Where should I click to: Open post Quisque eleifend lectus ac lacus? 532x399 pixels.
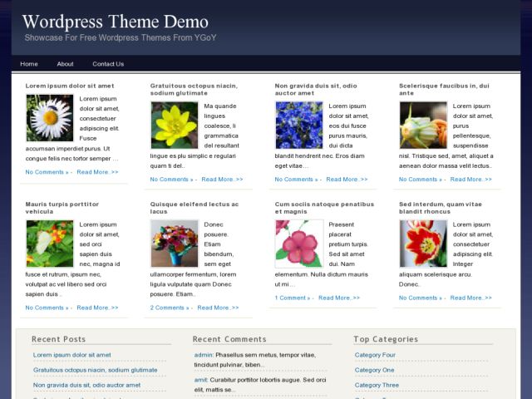click(x=195, y=208)
